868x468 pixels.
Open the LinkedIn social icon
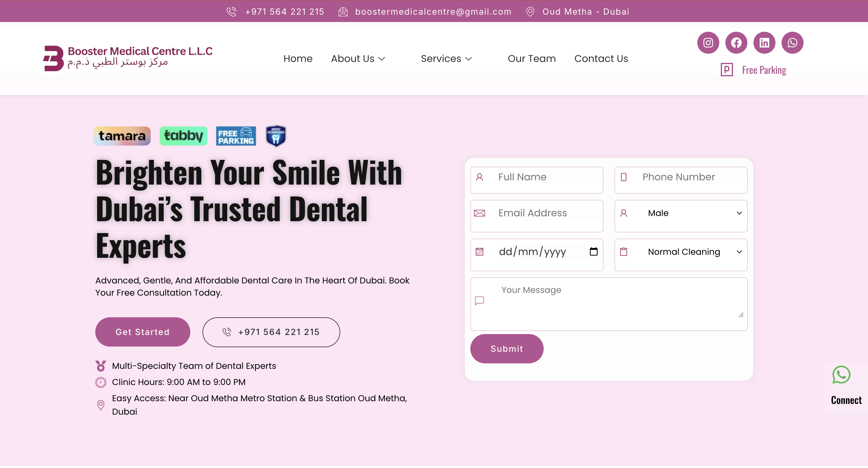(x=764, y=43)
